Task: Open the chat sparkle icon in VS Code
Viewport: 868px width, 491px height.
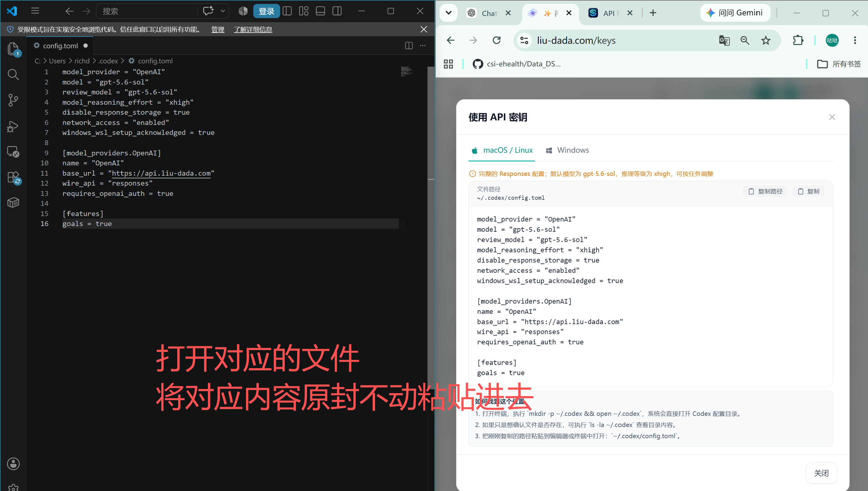Action: [208, 11]
